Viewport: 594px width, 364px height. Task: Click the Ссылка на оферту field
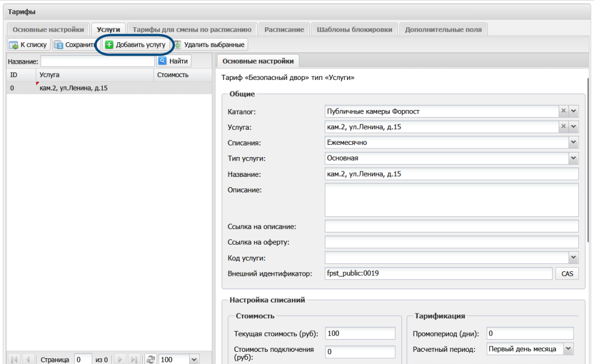(x=451, y=242)
